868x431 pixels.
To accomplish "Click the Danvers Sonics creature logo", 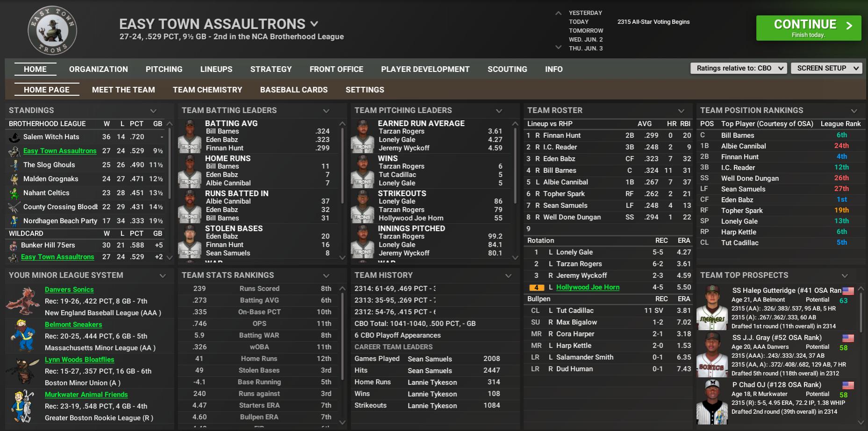I will pos(23,301).
